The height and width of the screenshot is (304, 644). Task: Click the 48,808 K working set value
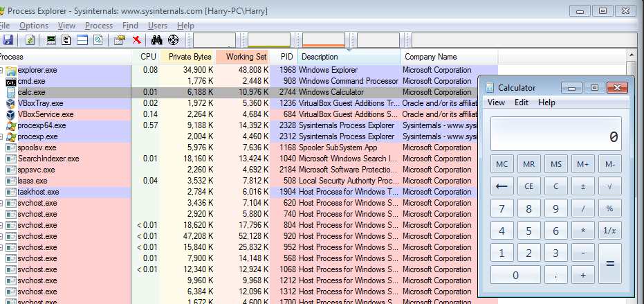point(253,71)
